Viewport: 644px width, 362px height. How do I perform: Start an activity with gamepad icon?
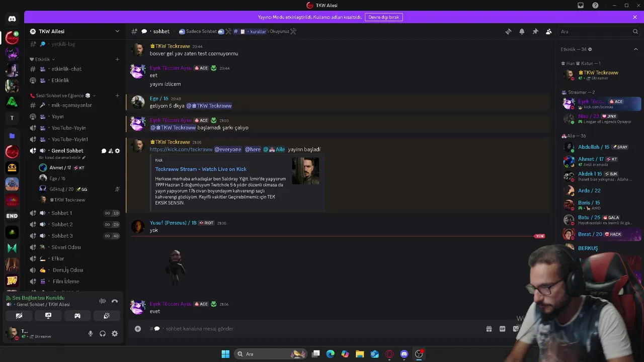[x=77, y=316]
